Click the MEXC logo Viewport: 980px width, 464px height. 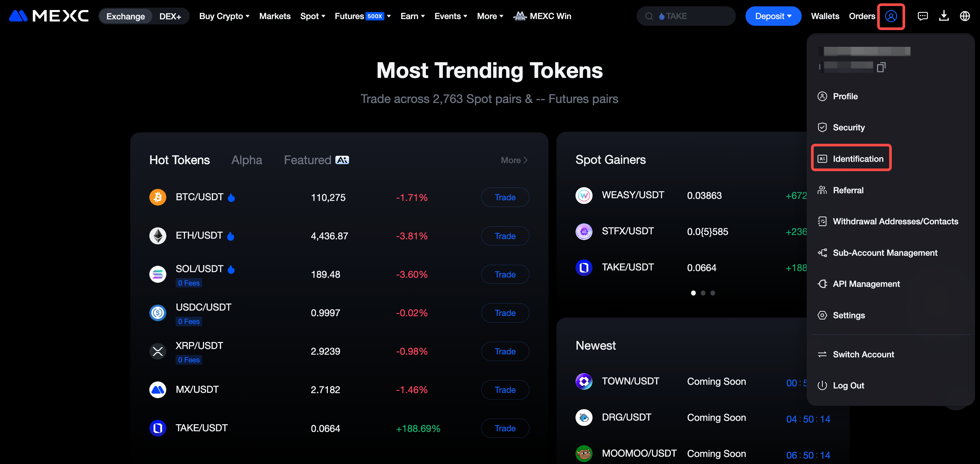coord(49,16)
